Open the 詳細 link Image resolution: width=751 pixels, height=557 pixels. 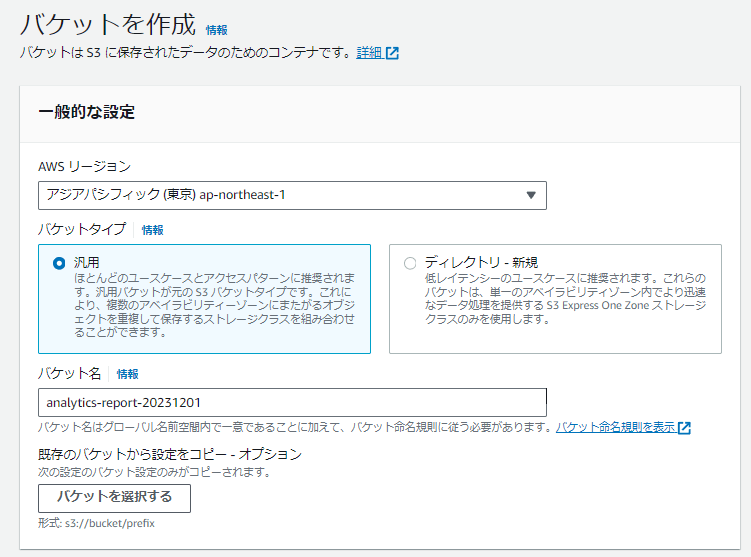pos(369,53)
